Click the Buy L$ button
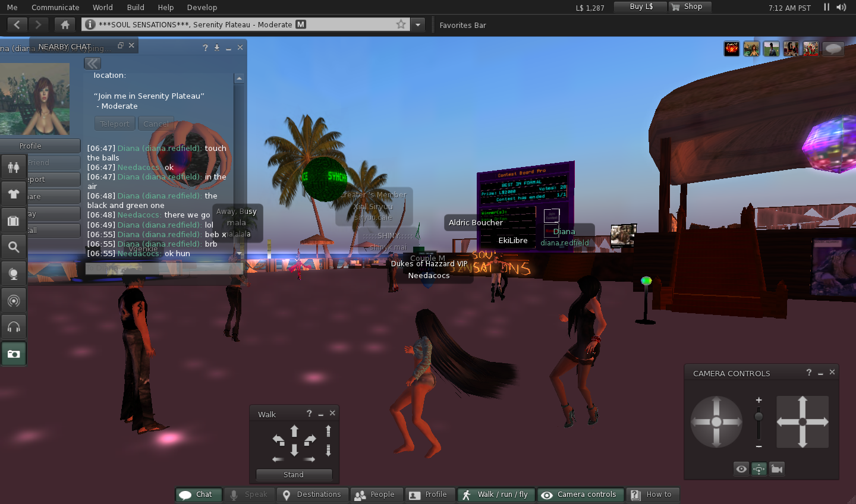The height and width of the screenshot is (504, 856). pos(641,7)
